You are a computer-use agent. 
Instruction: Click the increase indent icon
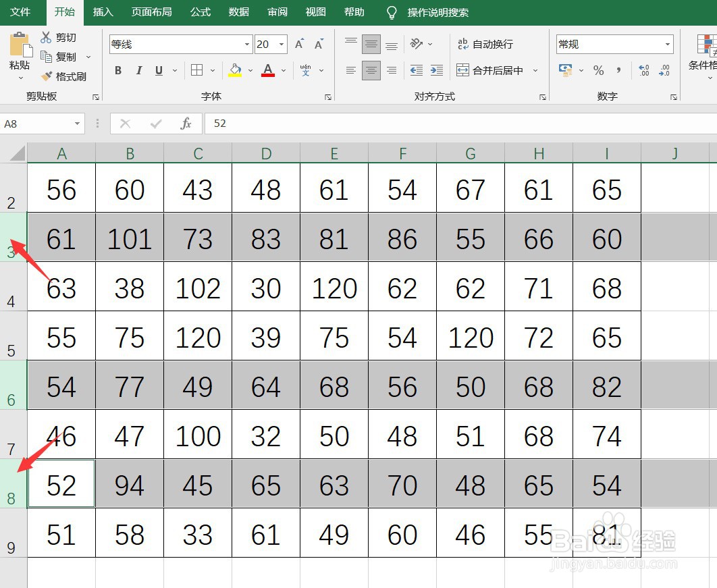[437, 70]
